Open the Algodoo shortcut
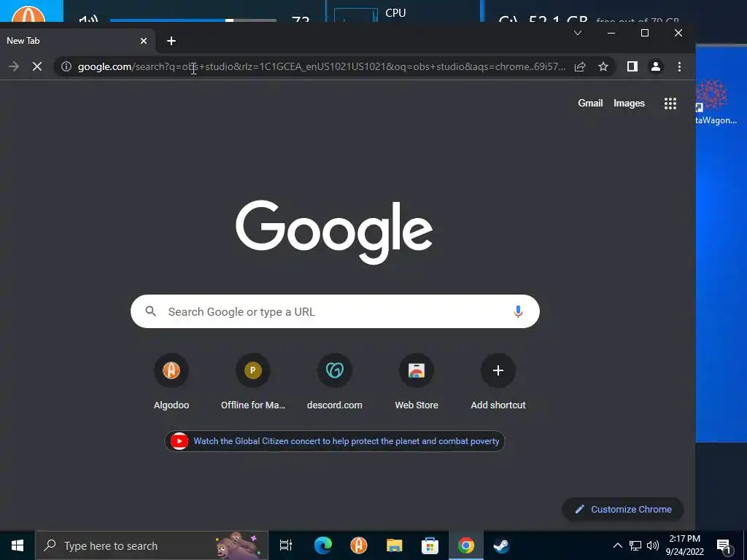This screenshot has width=747, height=560. [171, 381]
